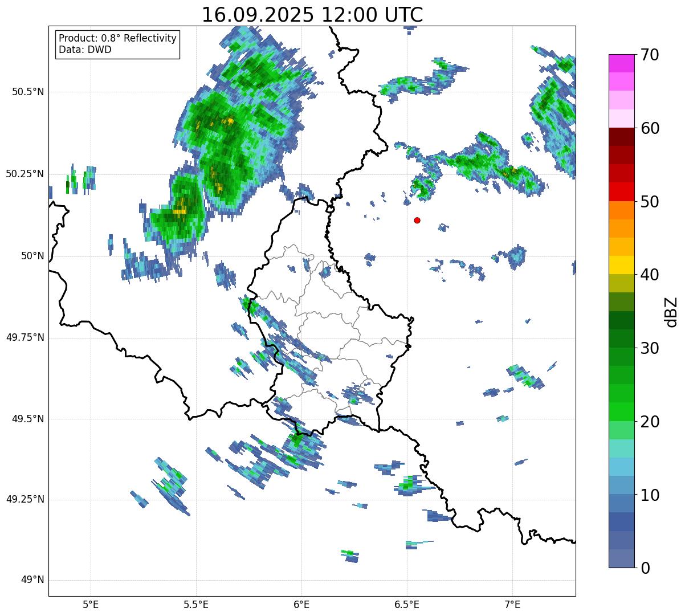Click the latitude label 49.75°N
The width and height of the screenshot is (685, 616).
click(25, 337)
